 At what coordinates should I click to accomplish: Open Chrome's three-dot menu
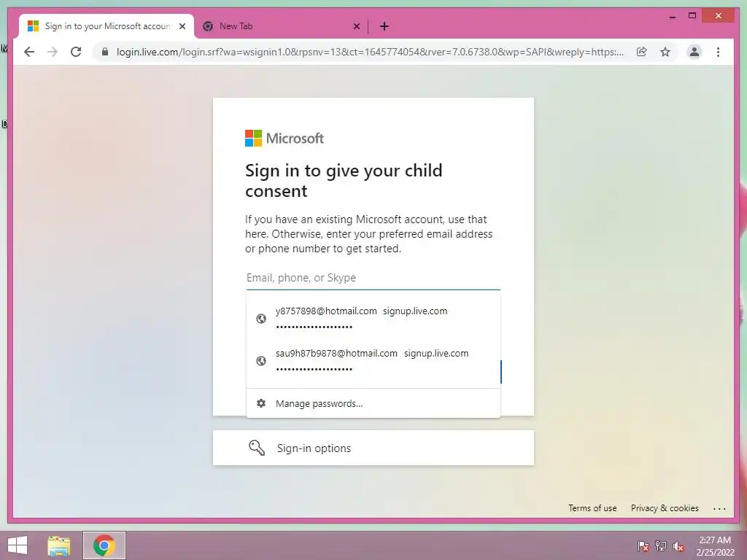pos(718,52)
